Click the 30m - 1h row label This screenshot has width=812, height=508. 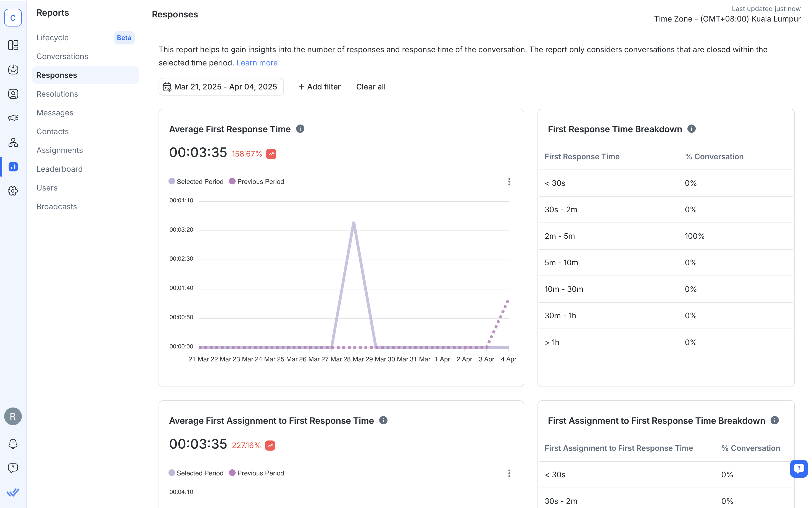click(560, 316)
